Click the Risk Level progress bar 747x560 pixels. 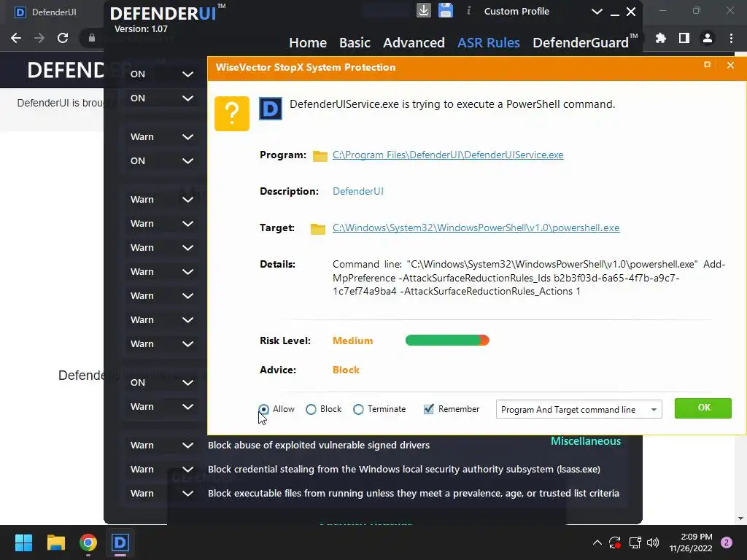point(447,340)
